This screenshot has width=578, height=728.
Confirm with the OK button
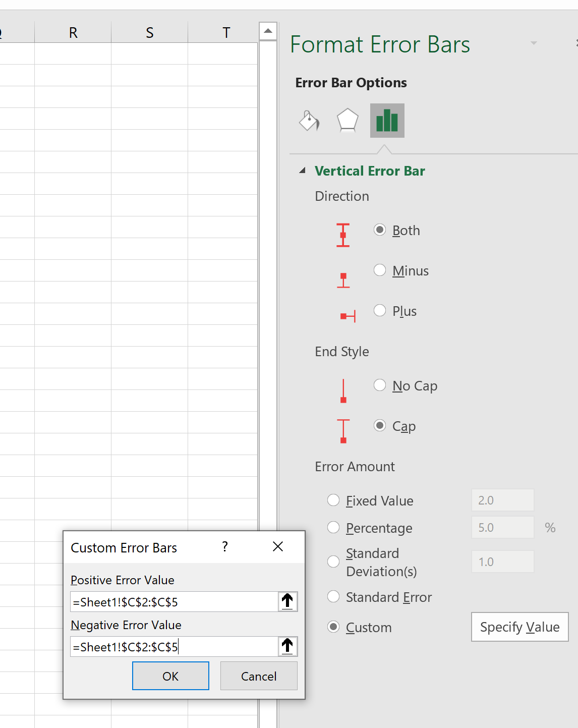170,676
